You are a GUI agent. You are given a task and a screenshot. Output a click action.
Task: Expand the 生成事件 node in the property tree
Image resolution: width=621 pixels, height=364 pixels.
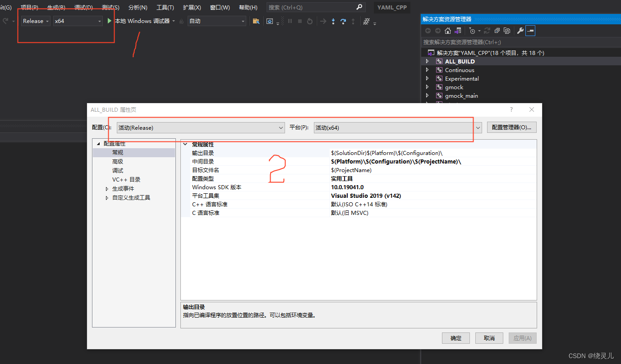click(107, 189)
